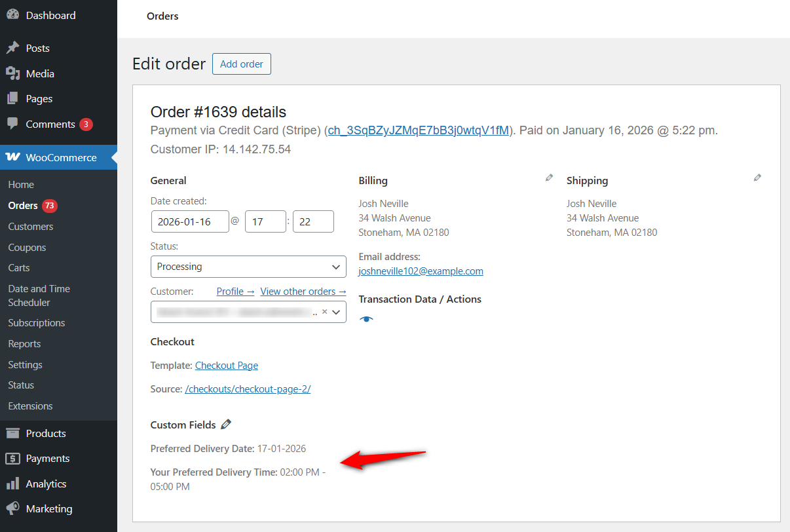Click the WooCommerce W sidebar icon

click(13, 157)
